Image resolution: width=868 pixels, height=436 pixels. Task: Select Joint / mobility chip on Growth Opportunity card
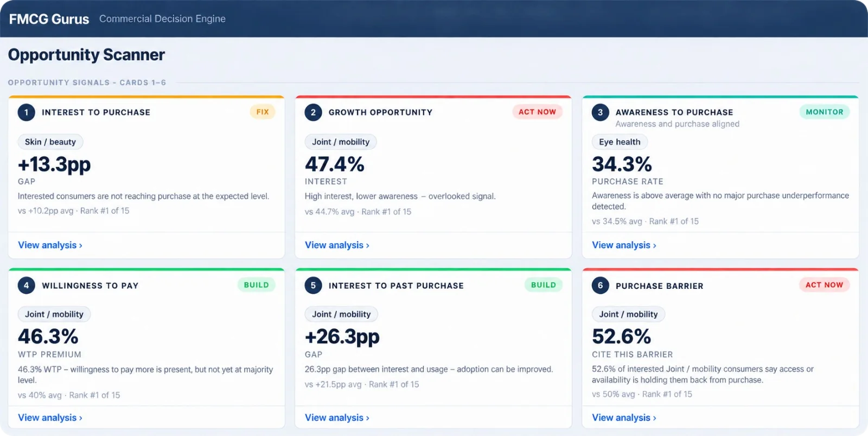(341, 142)
